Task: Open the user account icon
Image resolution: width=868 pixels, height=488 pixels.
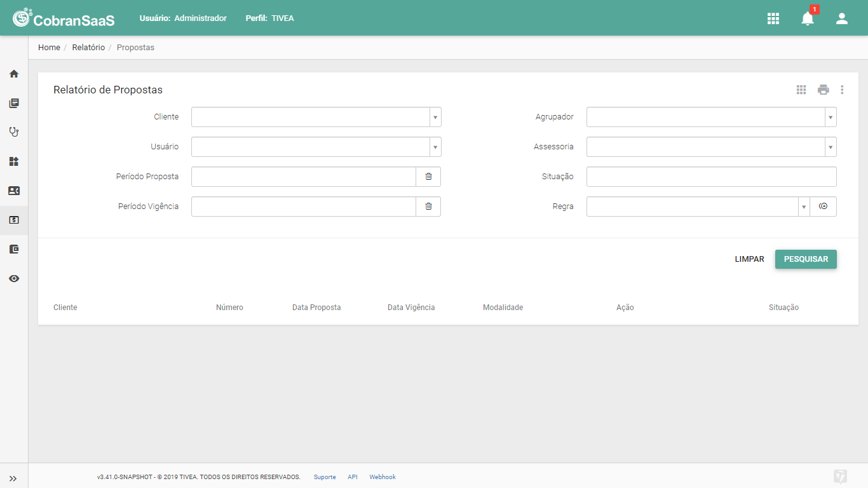Action: coord(842,18)
